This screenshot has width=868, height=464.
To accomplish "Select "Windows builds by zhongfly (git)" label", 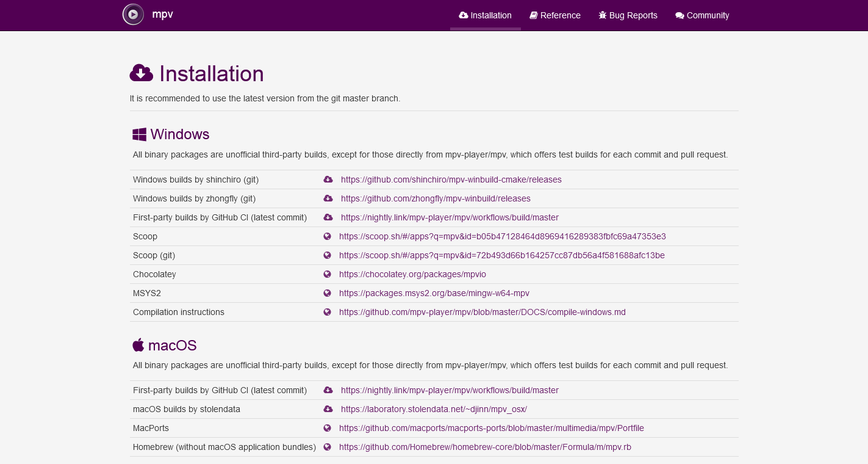I will pos(194,198).
